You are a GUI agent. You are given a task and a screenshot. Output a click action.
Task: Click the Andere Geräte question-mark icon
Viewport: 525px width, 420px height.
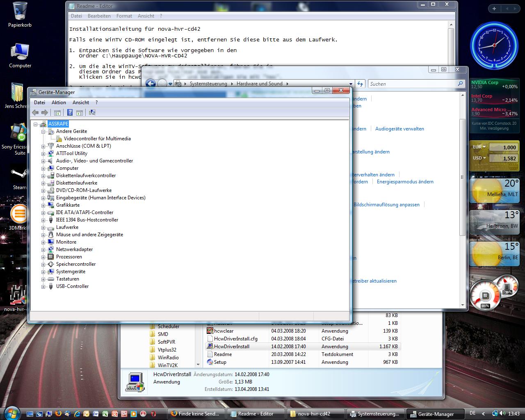pyautogui.click(x=51, y=131)
